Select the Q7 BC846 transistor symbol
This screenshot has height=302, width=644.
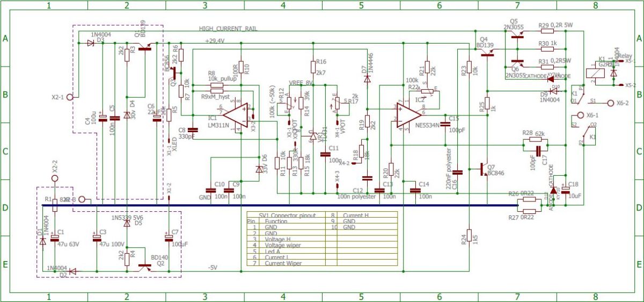point(483,169)
